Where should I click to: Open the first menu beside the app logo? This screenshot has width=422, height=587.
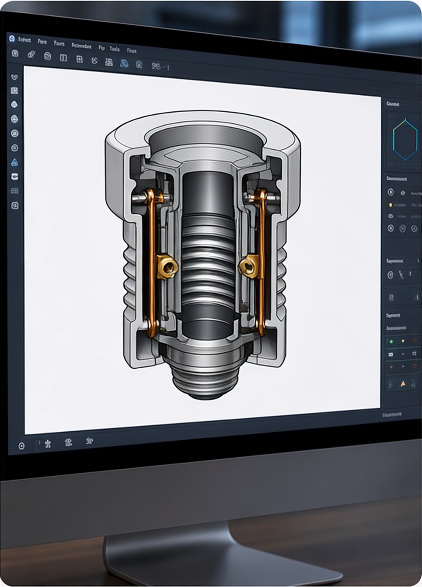[25, 40]
